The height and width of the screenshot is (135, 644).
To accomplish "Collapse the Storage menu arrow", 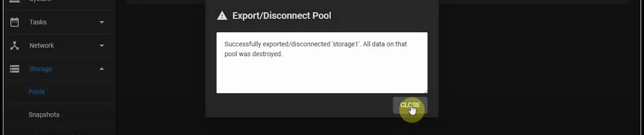I will pyautogui.click(x=102, y=69).
